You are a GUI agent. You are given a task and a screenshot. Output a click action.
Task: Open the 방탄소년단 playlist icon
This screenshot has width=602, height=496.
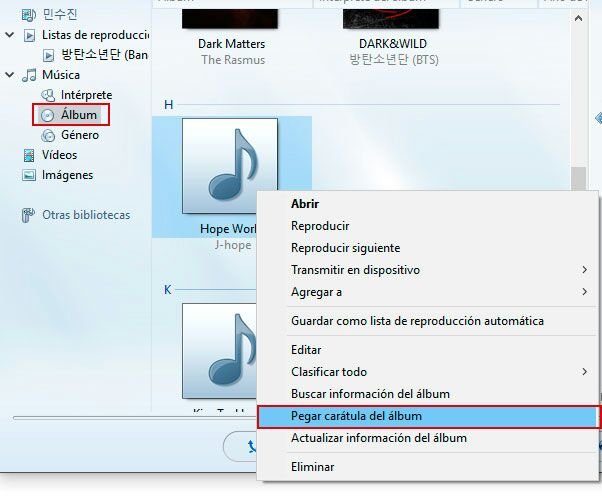tap(48, 55)
